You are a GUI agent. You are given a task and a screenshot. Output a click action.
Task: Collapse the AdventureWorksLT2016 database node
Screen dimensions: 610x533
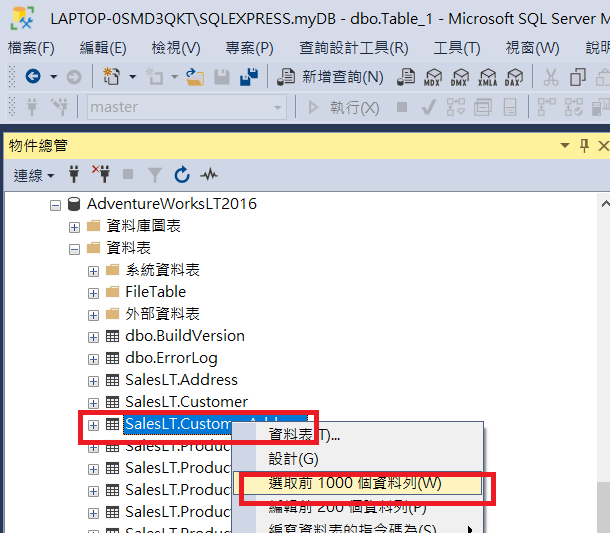56,205
